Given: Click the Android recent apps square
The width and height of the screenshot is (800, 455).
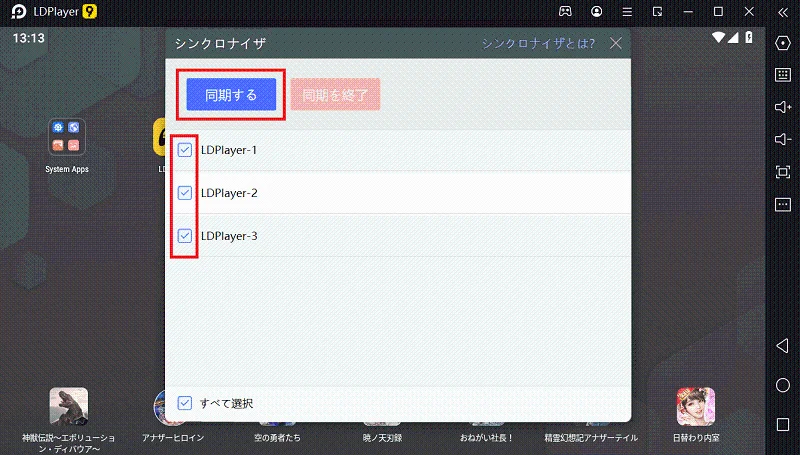Looking at the screenshot, I should tap(783, 424).
